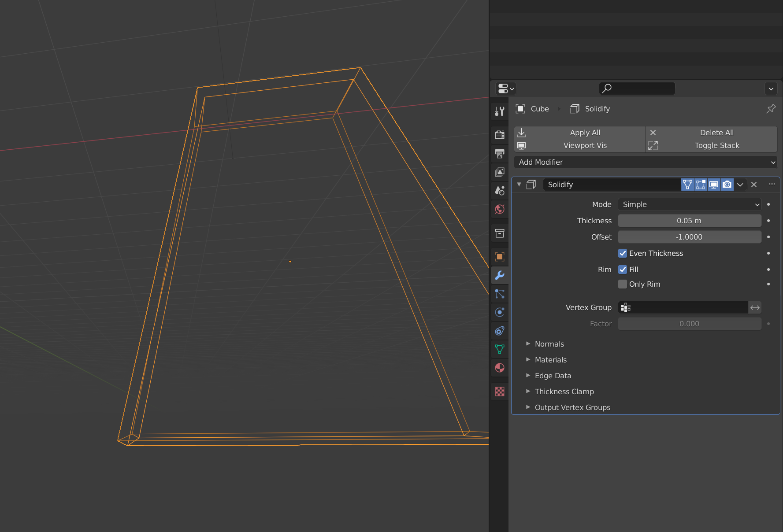Open Solidify modifier extras dropdown
Image resolution: width=783 pixels, height=532 pixels.
pyautogui.click(x=740, y=185)
